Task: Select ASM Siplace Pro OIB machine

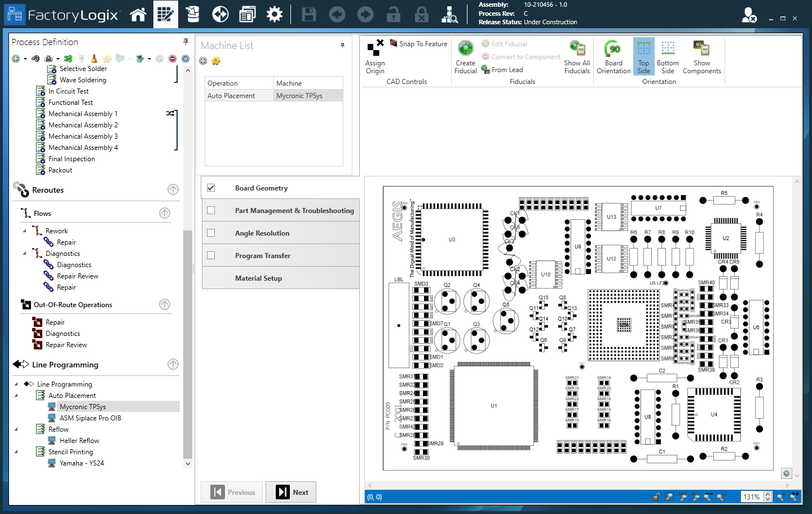Action: 90,418
